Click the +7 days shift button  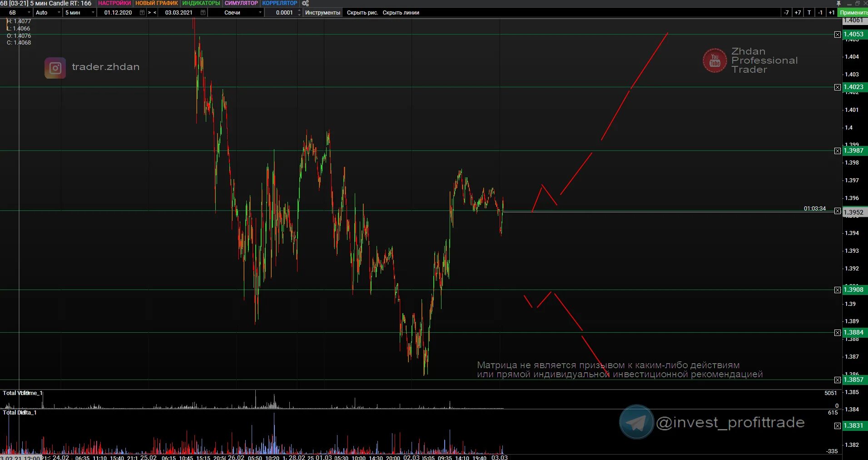[798, 13]
